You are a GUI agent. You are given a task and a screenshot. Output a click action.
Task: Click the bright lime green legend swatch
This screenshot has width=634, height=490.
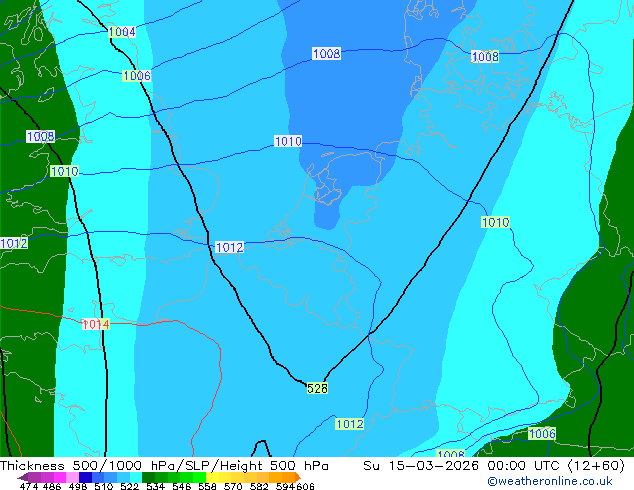tap(199, 477)
